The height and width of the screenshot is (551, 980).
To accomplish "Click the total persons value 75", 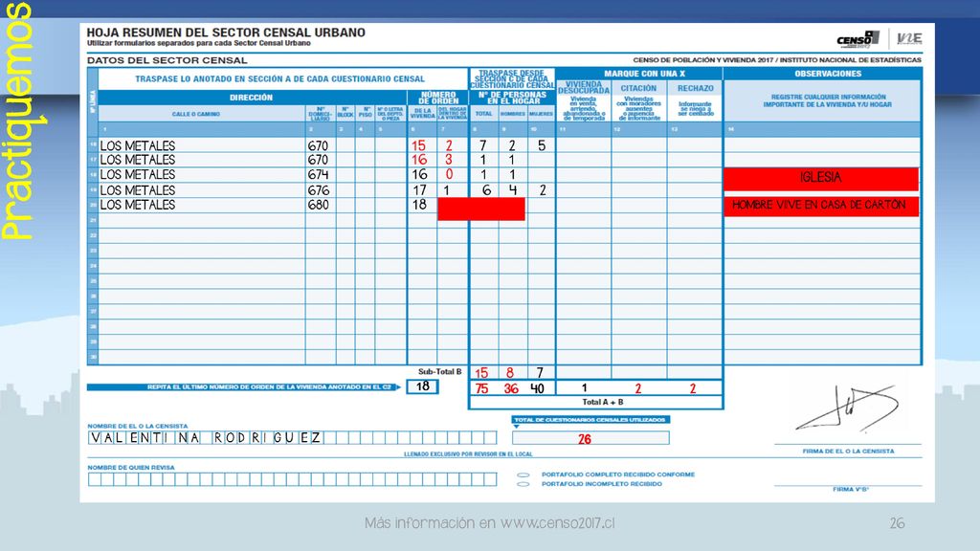I will tap(481, 388).
